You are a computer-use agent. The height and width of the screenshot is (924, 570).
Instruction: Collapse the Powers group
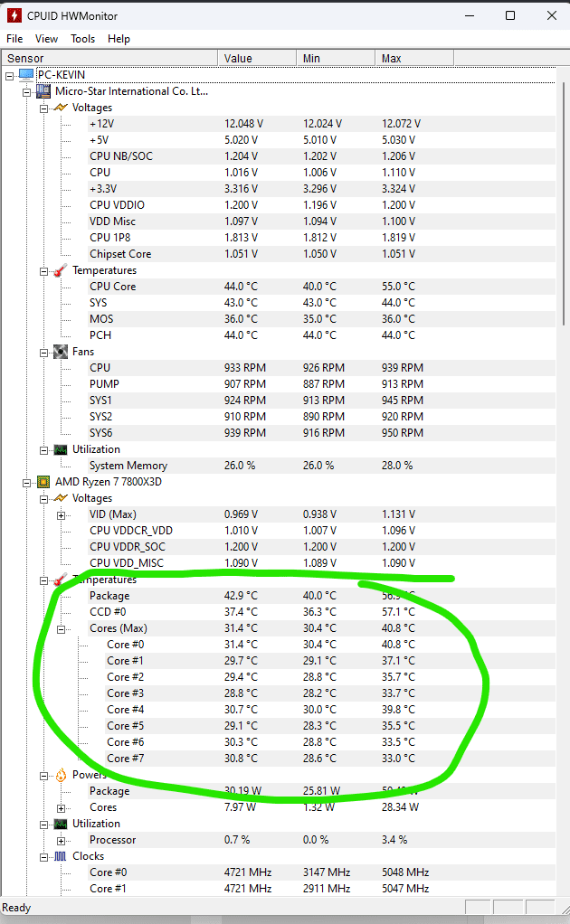click(43, 776)
